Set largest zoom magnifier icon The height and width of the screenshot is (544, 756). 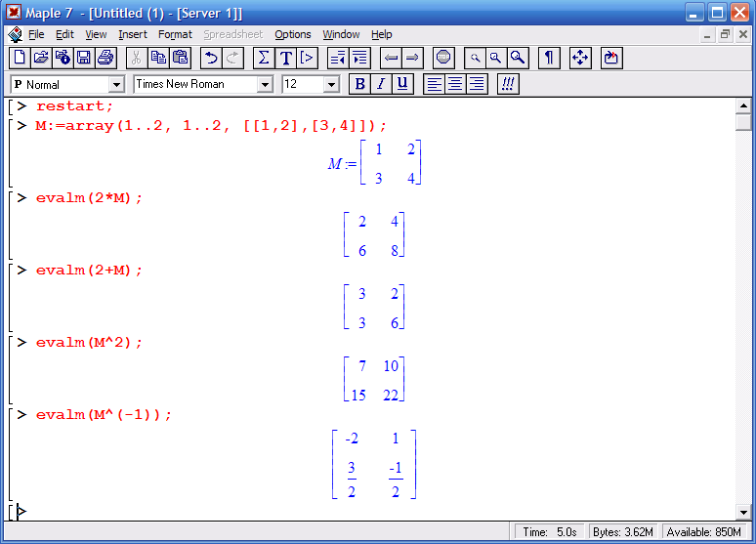518,58
